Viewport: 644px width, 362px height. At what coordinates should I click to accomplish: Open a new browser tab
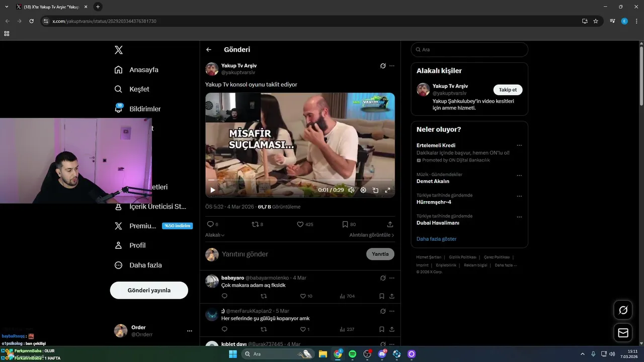98,7
